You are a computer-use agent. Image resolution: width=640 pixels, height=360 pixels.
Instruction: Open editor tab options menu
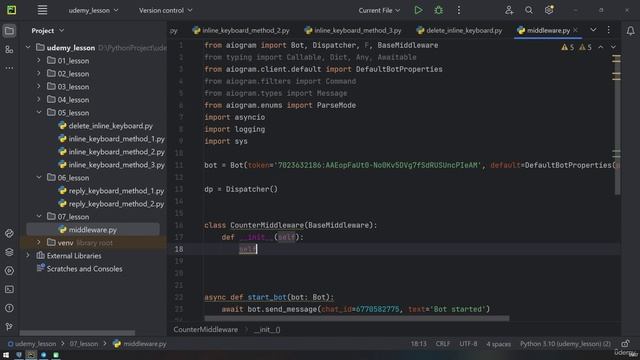pos(609,30)
